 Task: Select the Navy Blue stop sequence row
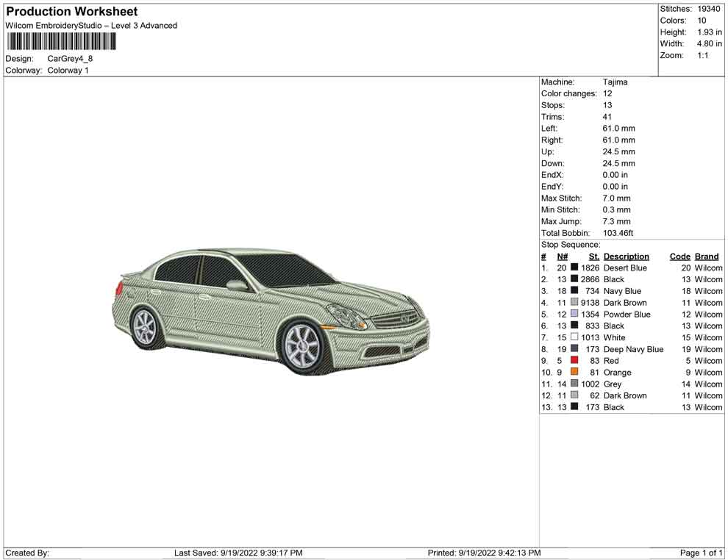pos(631,291)
